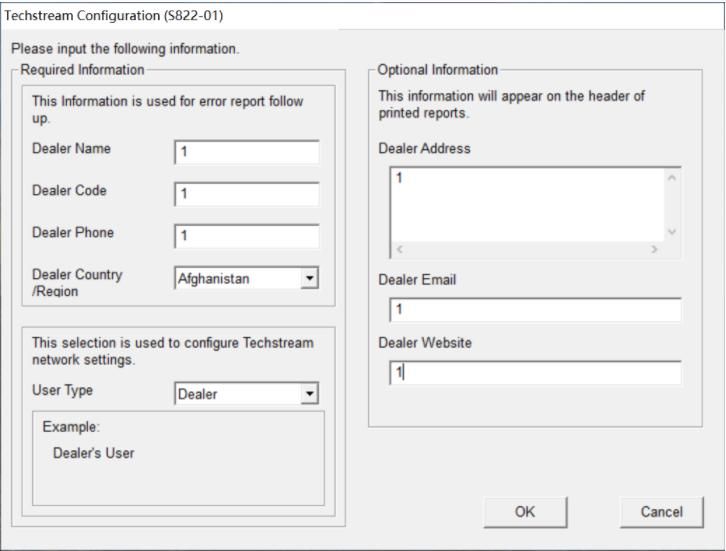Click the Dealer Email label
726x551 pixels.
click(417, 280)
